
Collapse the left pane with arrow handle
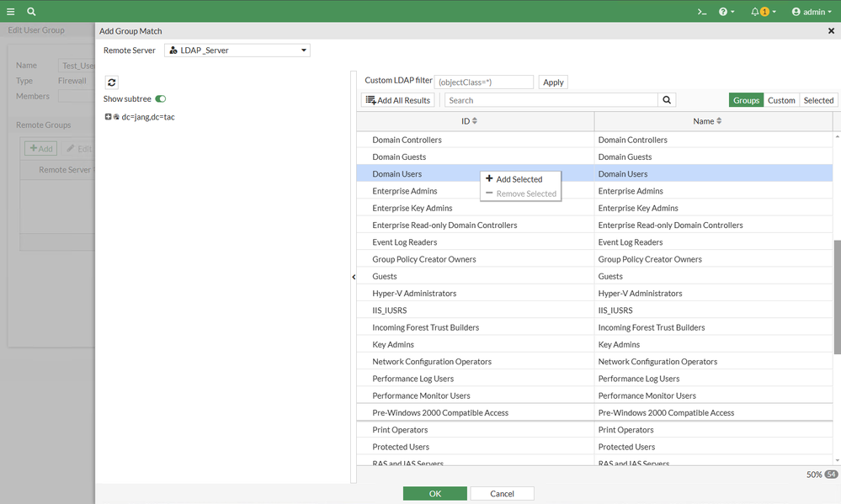point(354,277)
